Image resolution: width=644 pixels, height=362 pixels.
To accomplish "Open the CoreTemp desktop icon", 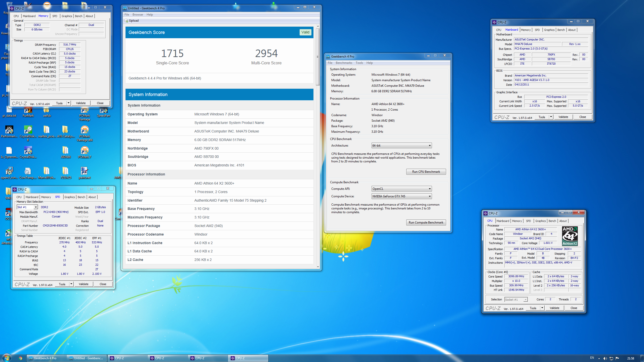I will pos(28,173).
